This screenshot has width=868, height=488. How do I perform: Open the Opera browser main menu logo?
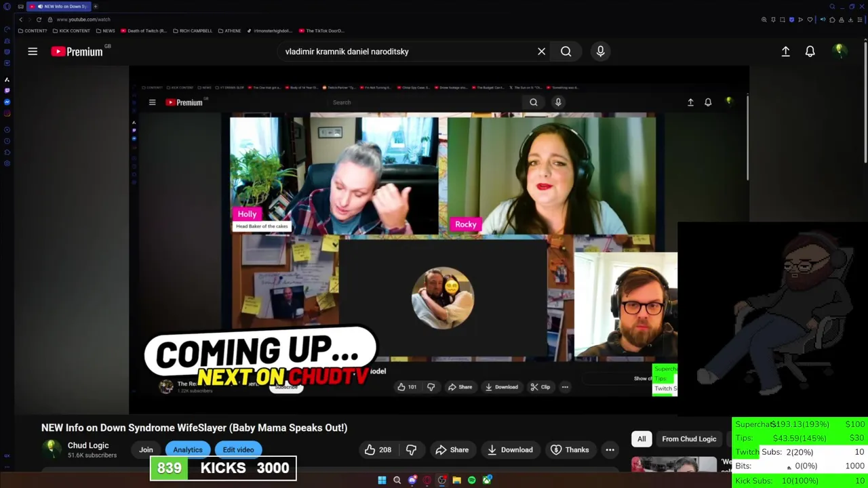click(x=7, y=6)
